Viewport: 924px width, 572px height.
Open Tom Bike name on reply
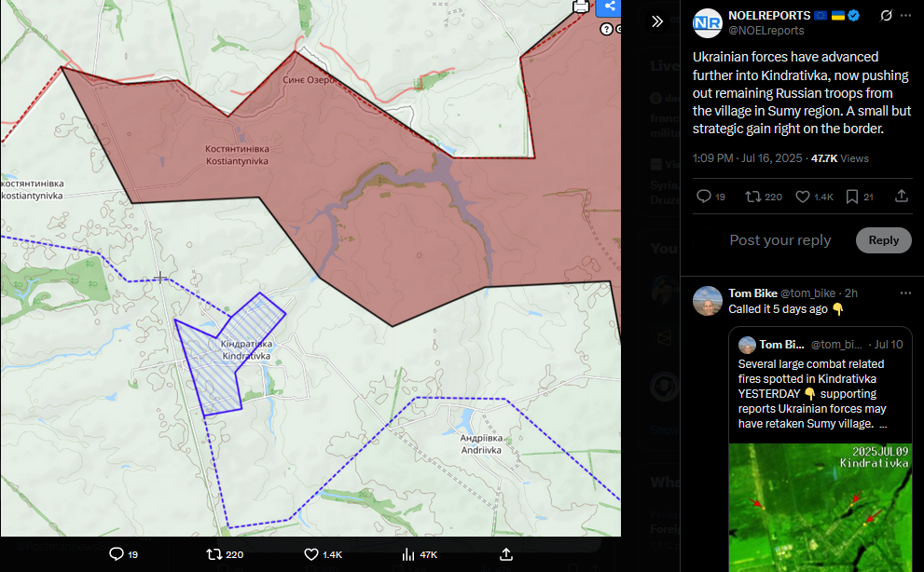[x=752, y=293]
